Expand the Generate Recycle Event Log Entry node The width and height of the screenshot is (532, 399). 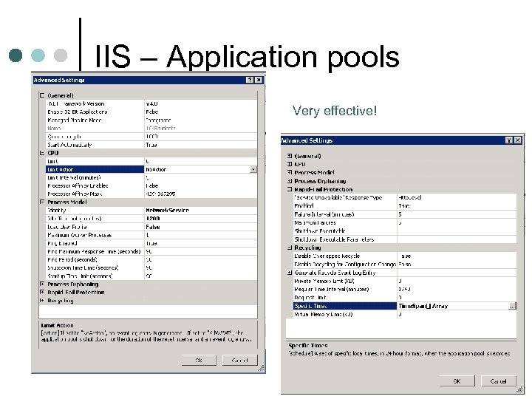tap(290, 273)
